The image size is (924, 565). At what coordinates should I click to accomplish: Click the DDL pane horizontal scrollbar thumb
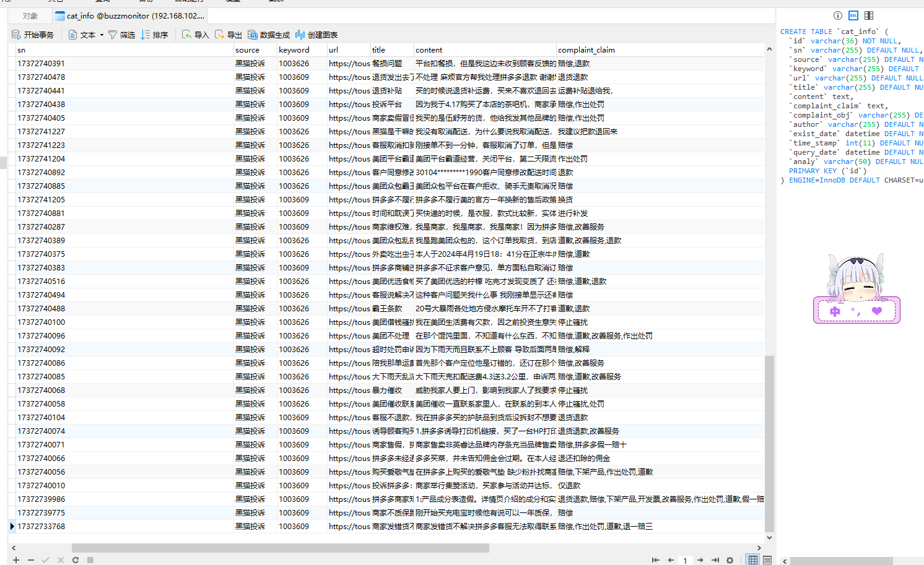pos(842,561)
